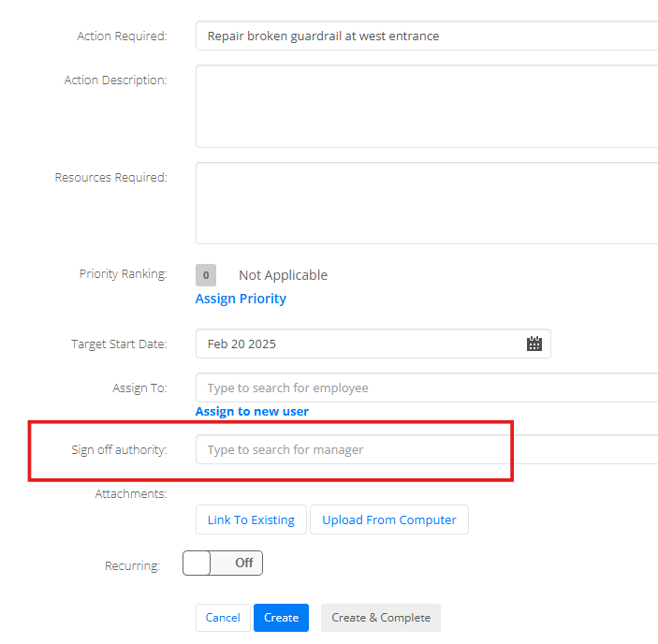Click the Target Start Date field showing Feb 20 2025
Image resolution: width=658 pixels, height=644 pixels.
[373, 344]
